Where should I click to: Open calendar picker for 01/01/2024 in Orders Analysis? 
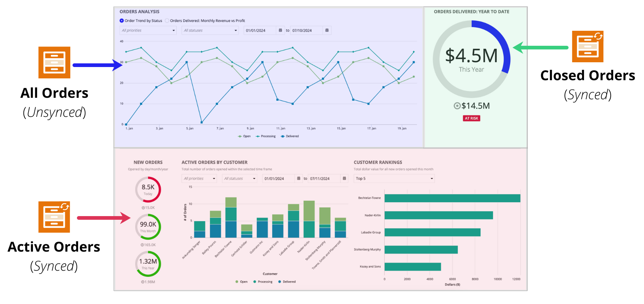pos(280,30)
